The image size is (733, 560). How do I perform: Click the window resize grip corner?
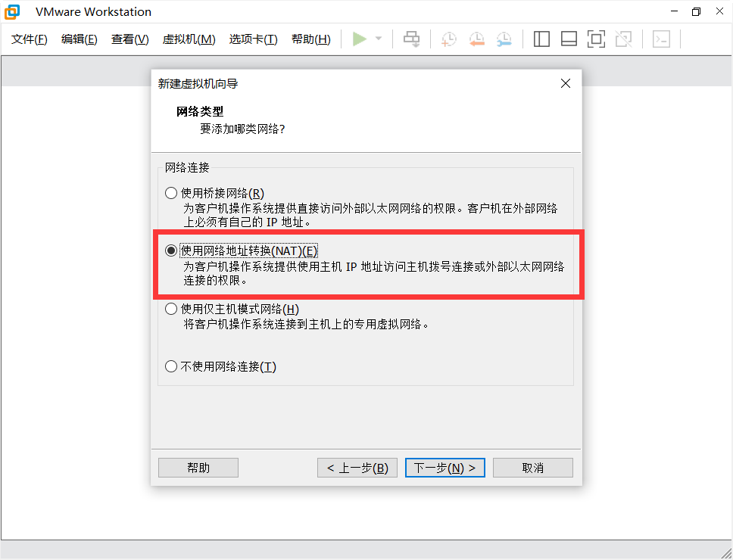[x=726, y=552]
